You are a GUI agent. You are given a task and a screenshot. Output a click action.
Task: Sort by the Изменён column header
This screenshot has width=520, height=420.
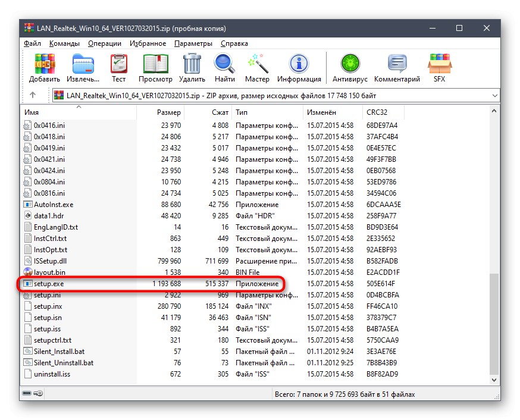333,112
